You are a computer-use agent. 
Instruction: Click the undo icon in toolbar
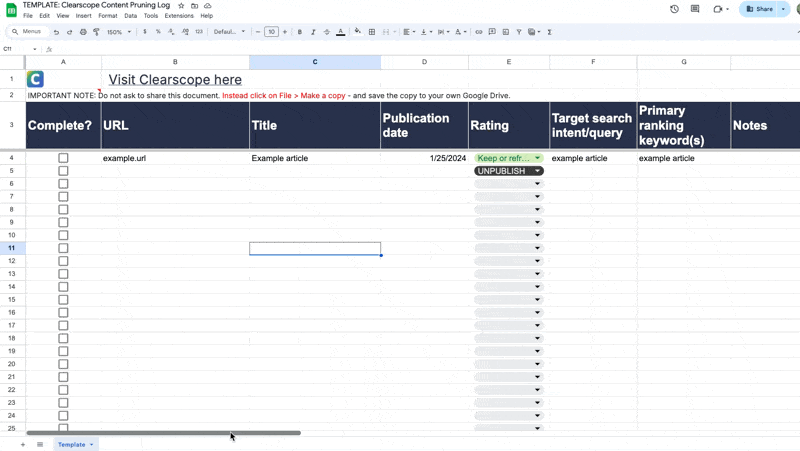(x=56, y=32)
